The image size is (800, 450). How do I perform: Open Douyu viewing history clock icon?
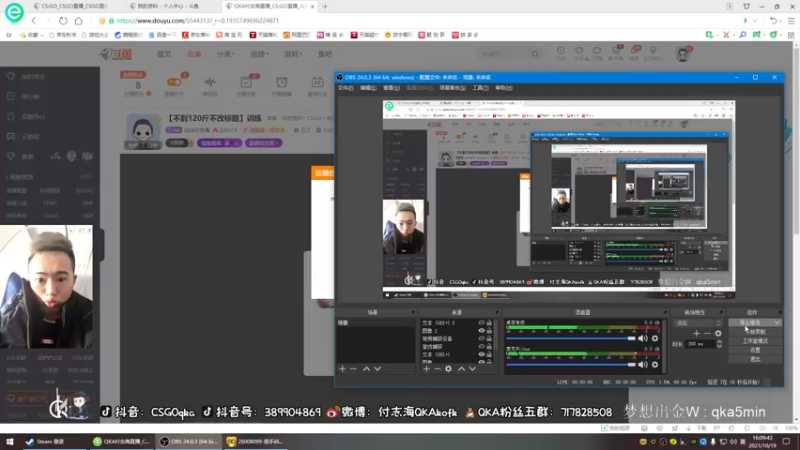pos(561,51)
